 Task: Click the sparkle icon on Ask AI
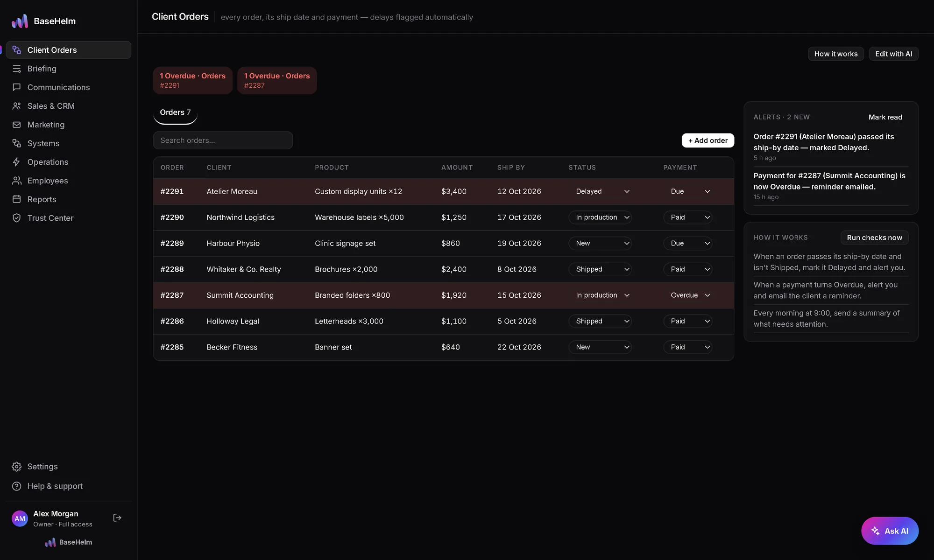pos(875,531)
